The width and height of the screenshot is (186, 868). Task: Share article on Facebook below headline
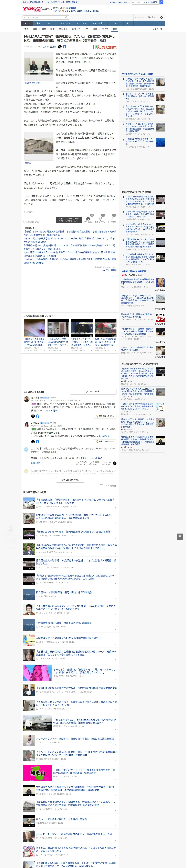[64, 47]
